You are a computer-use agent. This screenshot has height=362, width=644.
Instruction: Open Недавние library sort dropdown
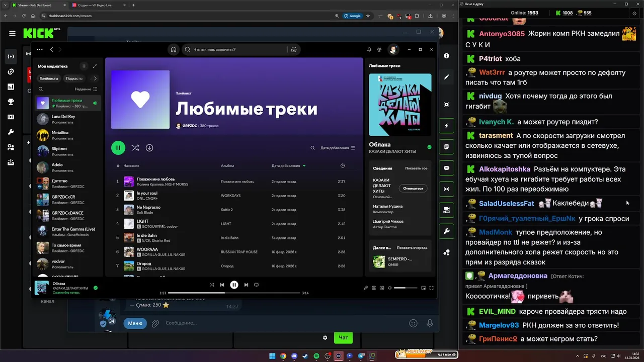pyautogui.click(x=86, y=89)
